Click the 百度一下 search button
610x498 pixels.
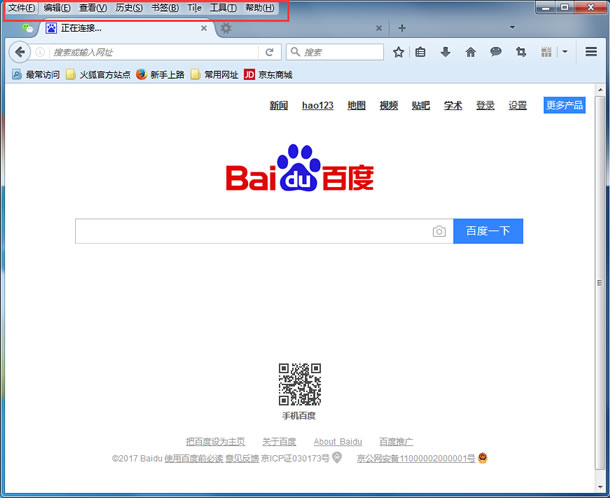488,231
